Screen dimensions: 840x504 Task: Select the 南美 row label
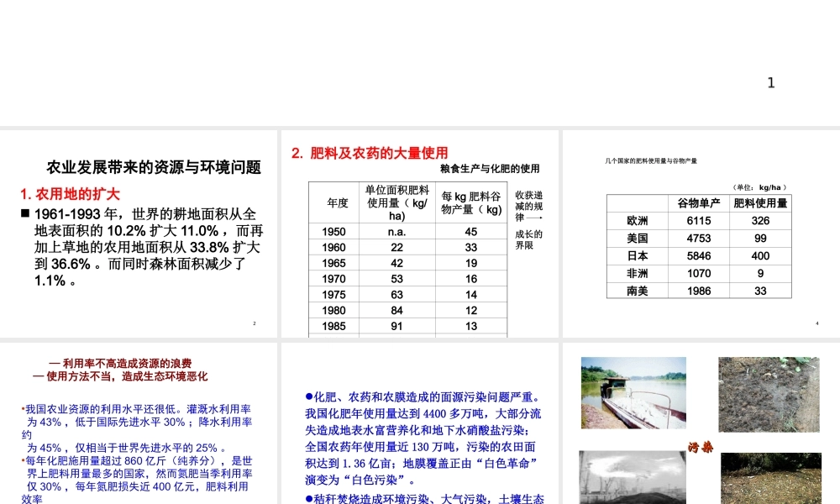coord(638,291)
